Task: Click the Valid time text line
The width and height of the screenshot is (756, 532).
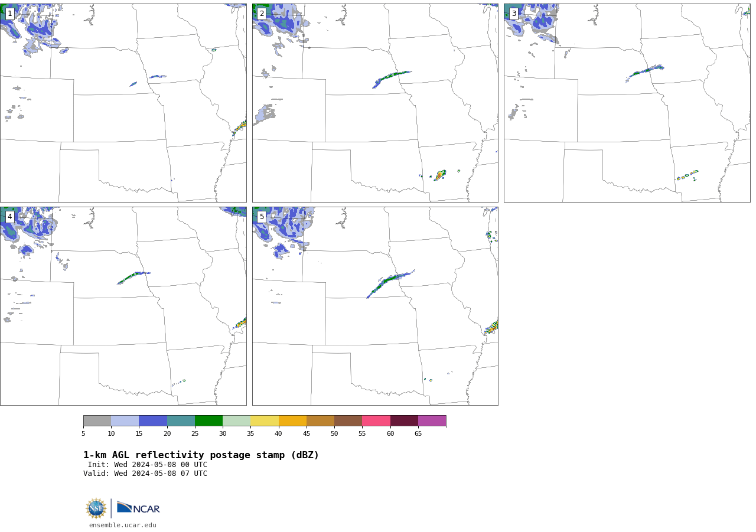Action: coord(145,474)
